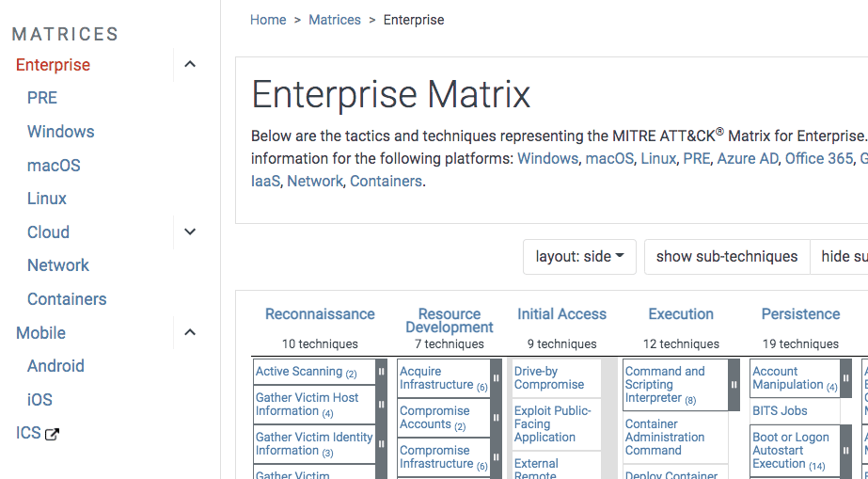Expand Account Manipulation sub-techniques handle
Viewport: 868px width, 479px height.
pos(845,378)
